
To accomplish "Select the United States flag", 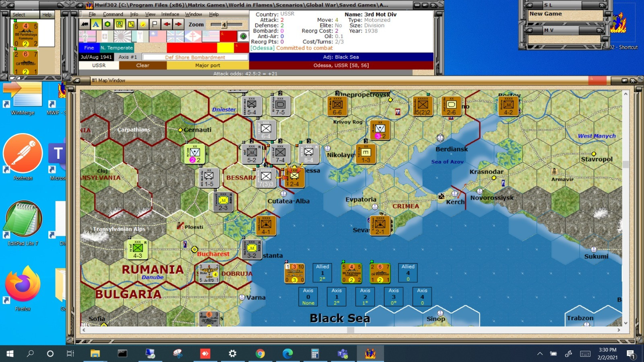I will (210, 37).
